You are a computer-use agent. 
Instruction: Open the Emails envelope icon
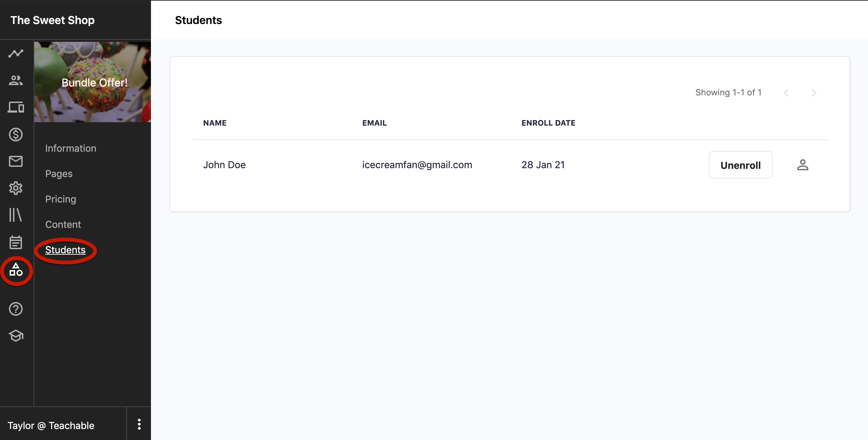pos(16,161)
